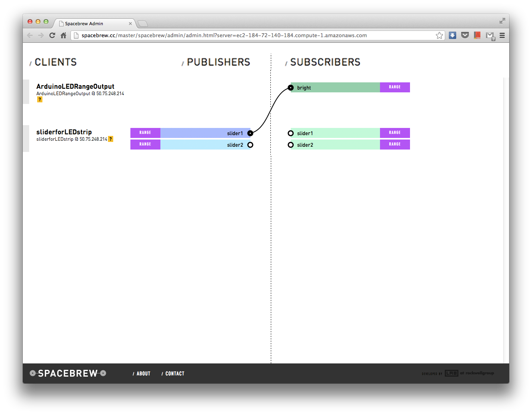Image resolution: width=532 pixels, height=415 pixels.
Task: Click the publisher slider1 bar
Action: [205, 133]
